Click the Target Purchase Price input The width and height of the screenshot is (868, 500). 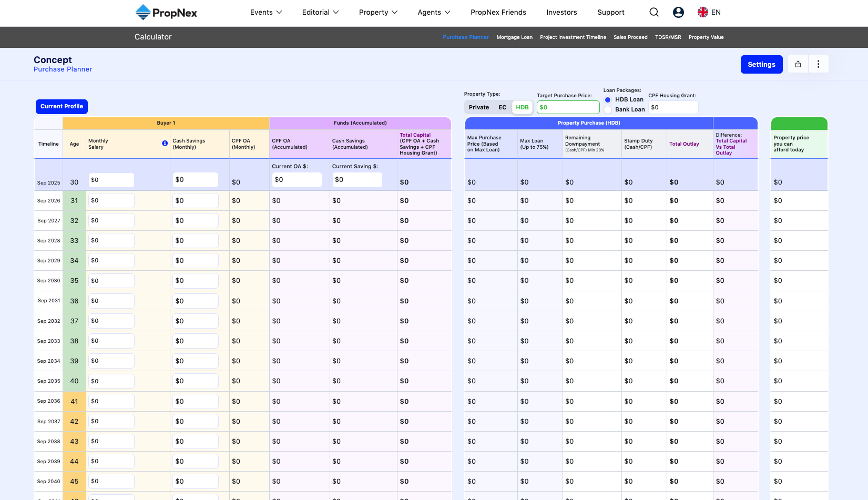coord(568,107)
